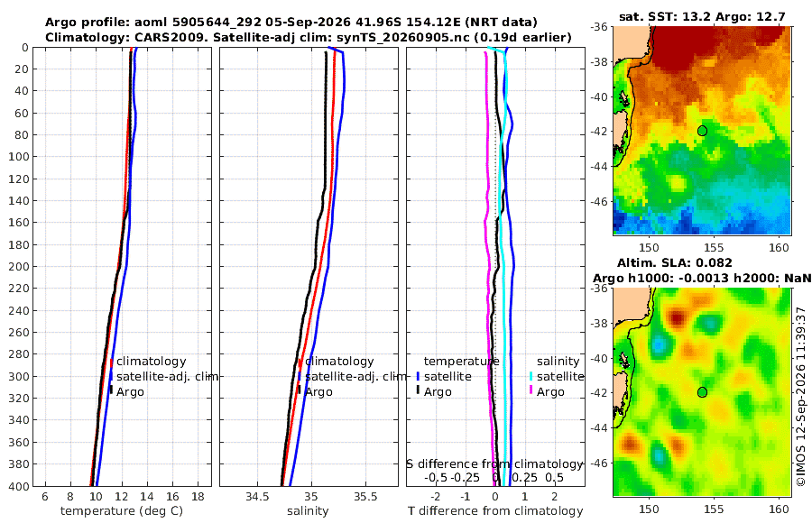The width and height of the screenshot is (812, 523).
Task: Click the Argo float marker on SST map
Action: (x=702, y=131)
